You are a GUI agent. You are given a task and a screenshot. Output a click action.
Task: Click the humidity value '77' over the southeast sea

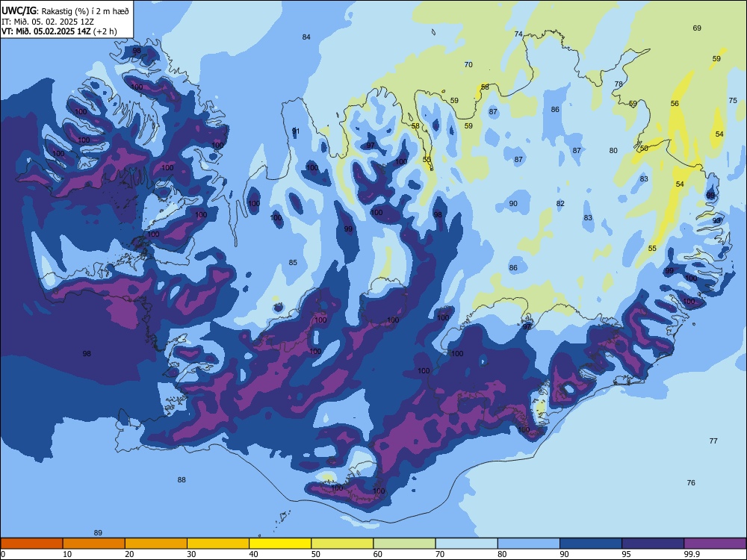point(713,441)
